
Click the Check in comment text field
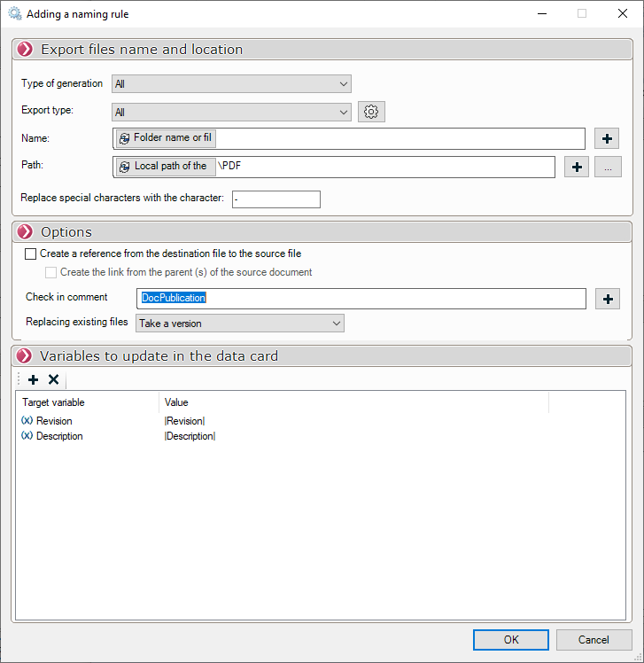(x=361, y=298)
